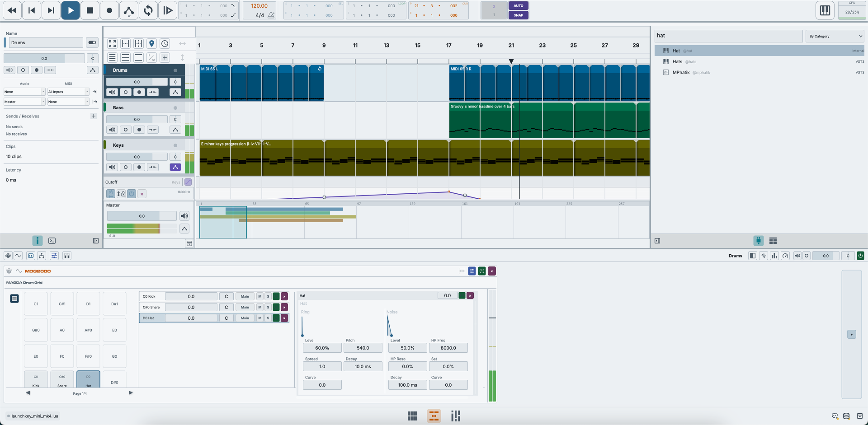Screen dimensions: 868x425
Task: Select the Hats VST3 plugin row
Action: pos(759,61)
